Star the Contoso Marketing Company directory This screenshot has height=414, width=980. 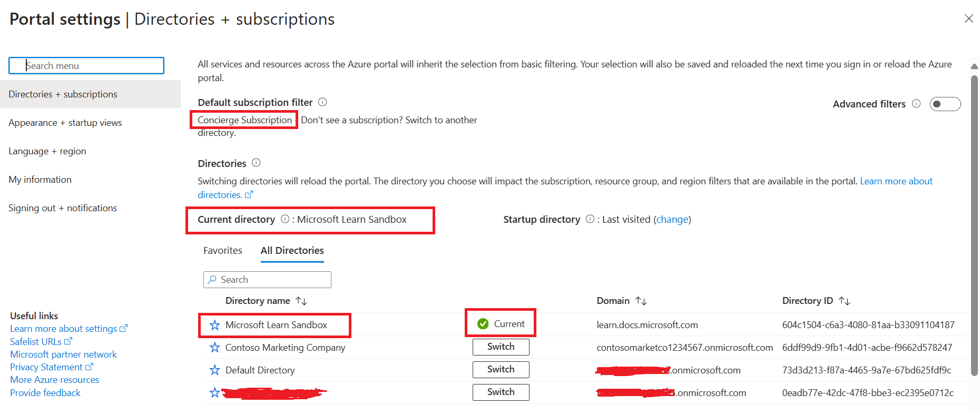[x=214, y=348]
